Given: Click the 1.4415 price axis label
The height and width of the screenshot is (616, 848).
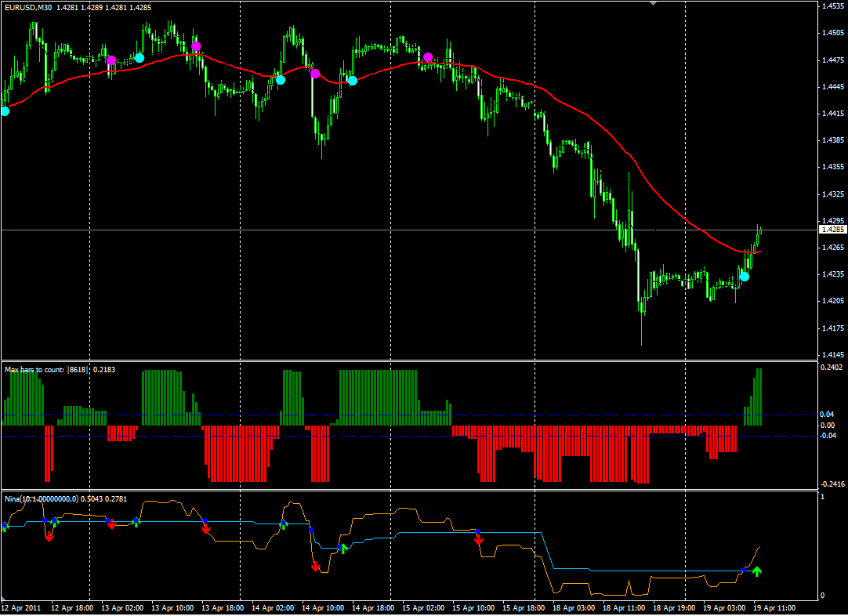Looking at the screenshot, I should coord(833,114).
